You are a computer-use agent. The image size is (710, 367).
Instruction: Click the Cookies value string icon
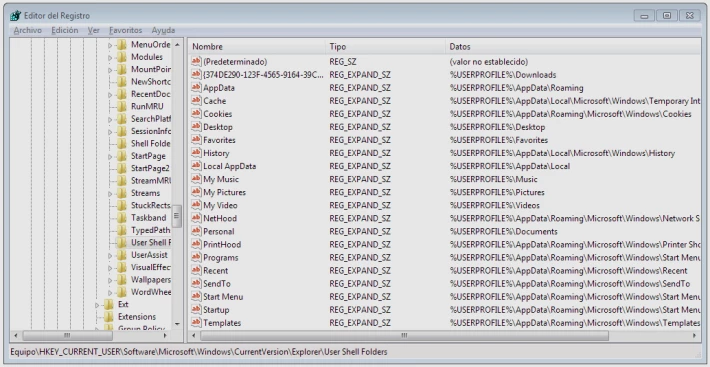click(196, 114)
